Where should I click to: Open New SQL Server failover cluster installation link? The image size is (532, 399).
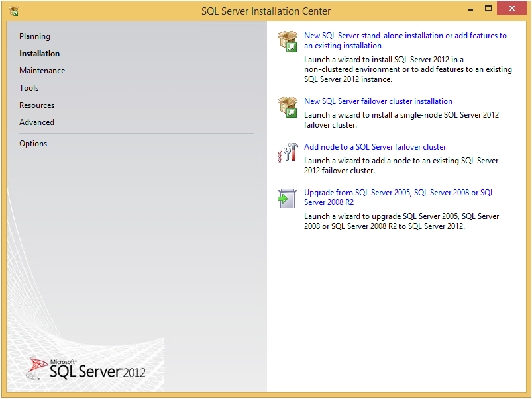click(378, 101)
